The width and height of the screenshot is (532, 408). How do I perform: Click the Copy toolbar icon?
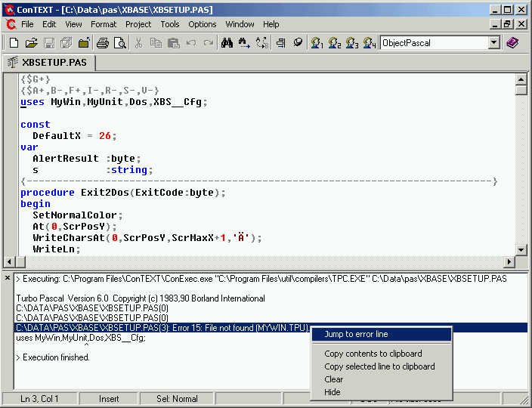(x=156, y=43)
